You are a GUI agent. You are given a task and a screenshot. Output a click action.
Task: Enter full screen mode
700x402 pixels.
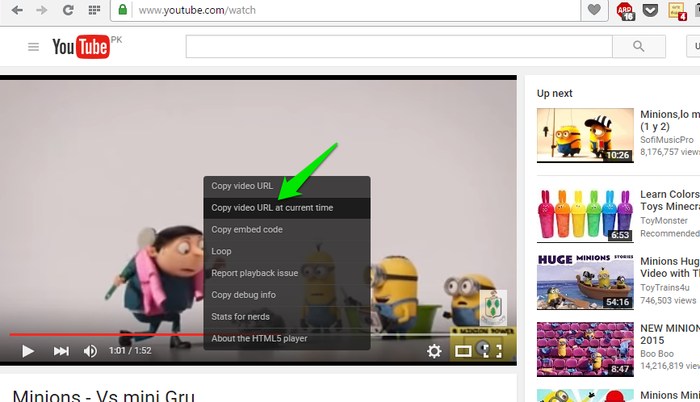point(492,351)
